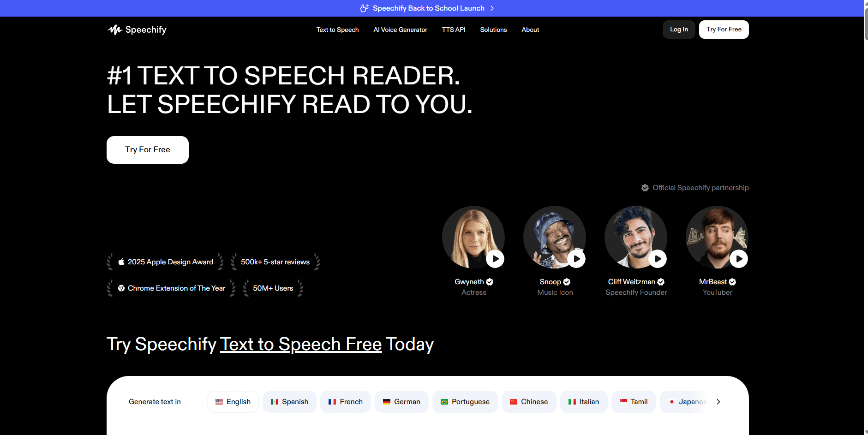
Task: Click the Official Speechify partnership badge icon
Action: click(645, 188)
